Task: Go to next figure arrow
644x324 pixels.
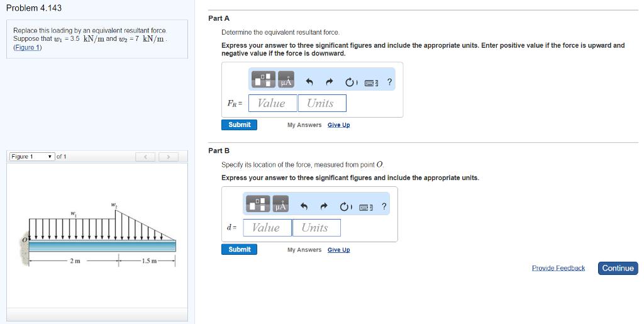Action: click(168, 157)
